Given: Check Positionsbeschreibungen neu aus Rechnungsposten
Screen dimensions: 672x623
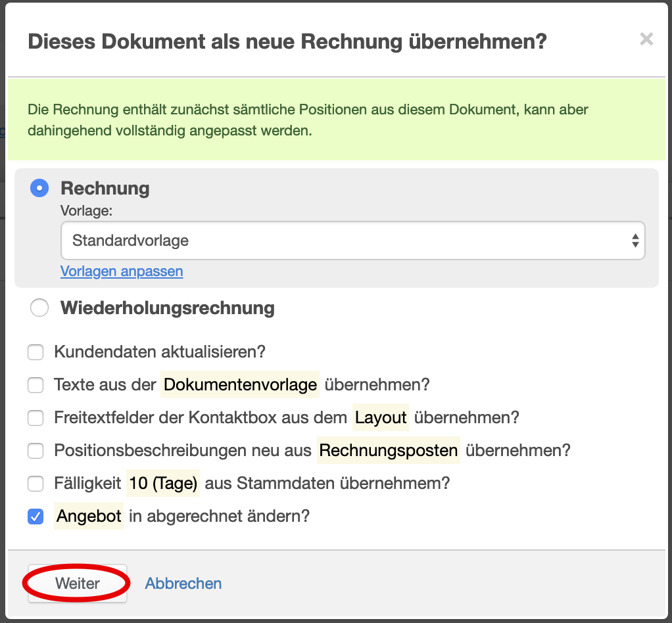Looking at the screenshot, I should coord(36,451).
